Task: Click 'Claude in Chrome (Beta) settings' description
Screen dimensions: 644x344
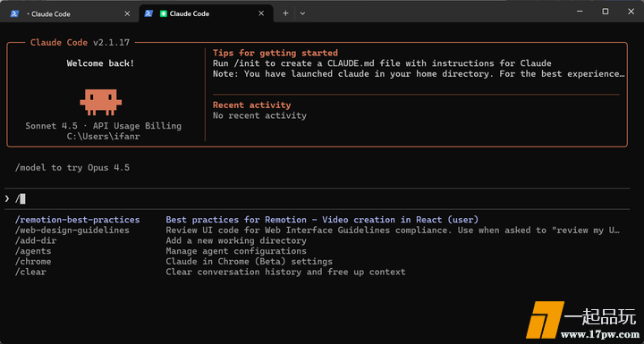Action: [x=250, y=262]
